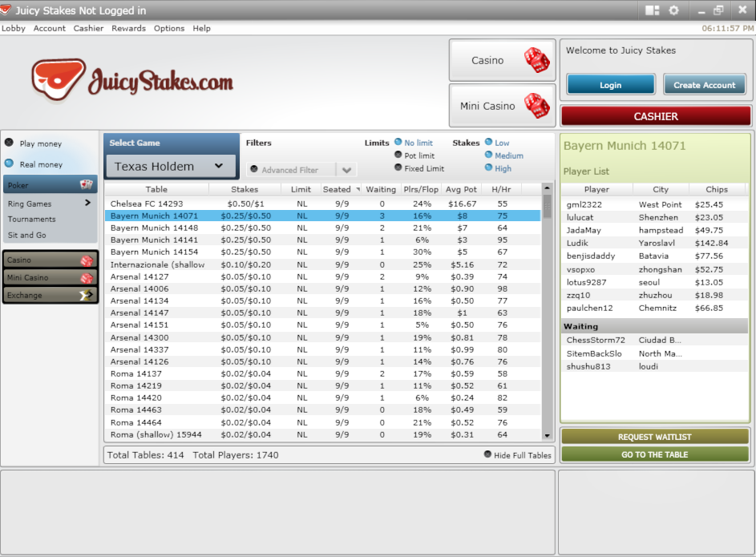This screenshot has width=756, height=557.
Task: Sort by H/Hr column header
Action: tap(501, 189)
